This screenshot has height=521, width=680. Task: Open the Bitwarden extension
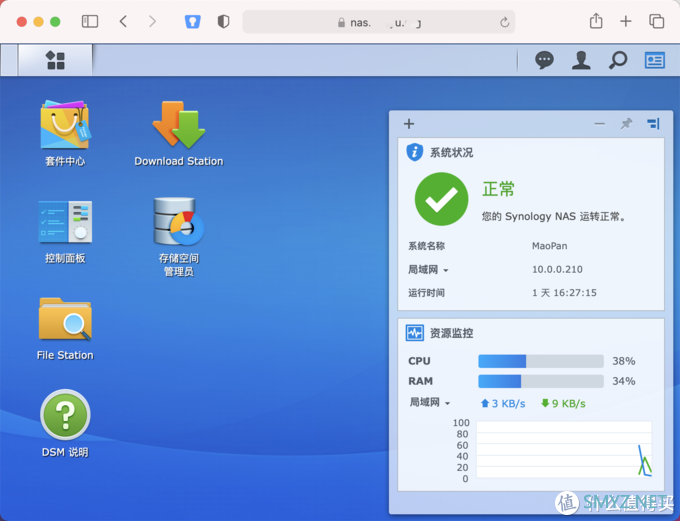[193, 21]
